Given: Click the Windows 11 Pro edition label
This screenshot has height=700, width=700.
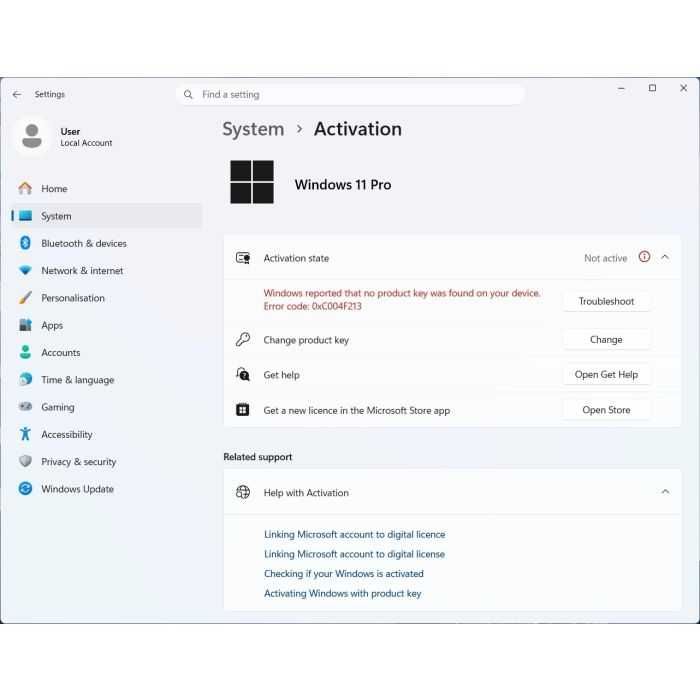Looking at the screenshot, I should (x=343, y=184).
